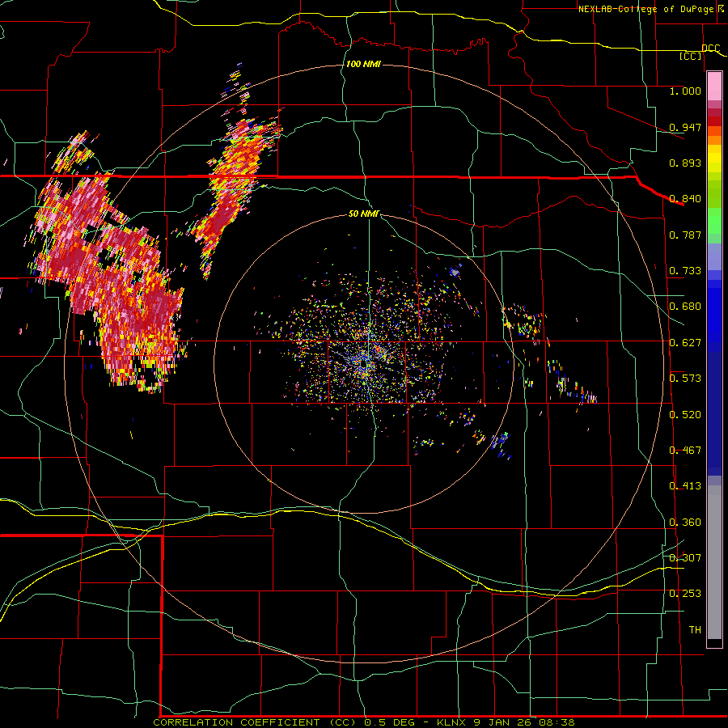Click the 0.787 legend value
Viewport: 728px width, 728px height.
coord(685,235)
